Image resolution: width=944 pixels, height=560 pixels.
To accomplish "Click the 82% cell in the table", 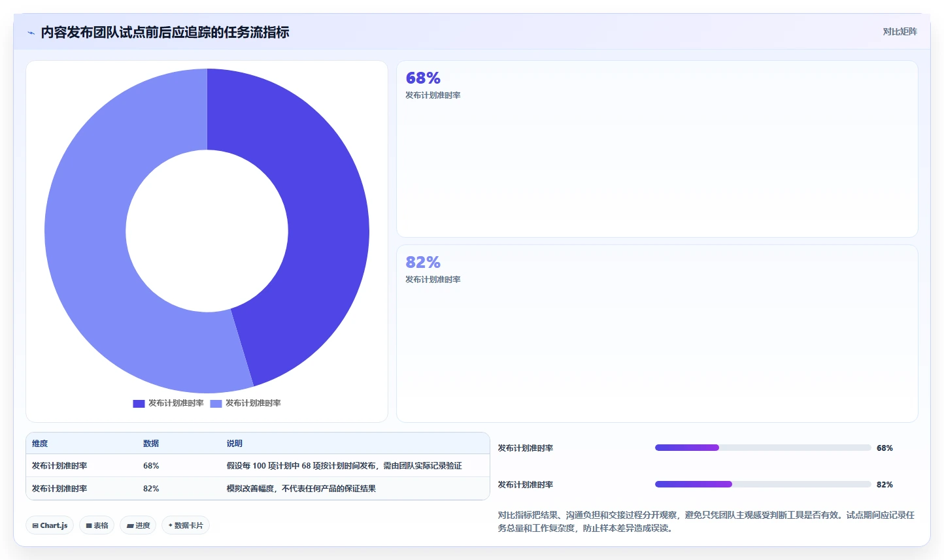I will pos(151,489).
